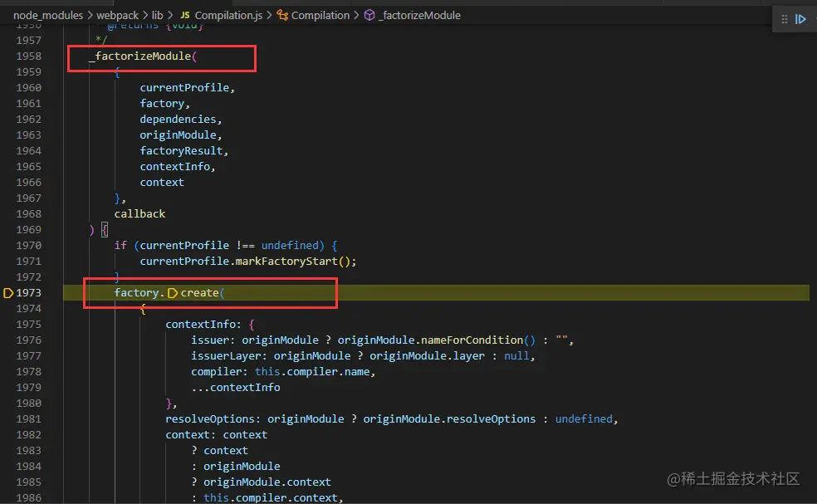The height and width of the screenshot is (504, 817).
Task: Click originModule parameter on line 1963
Action: (x=178, y=135)
